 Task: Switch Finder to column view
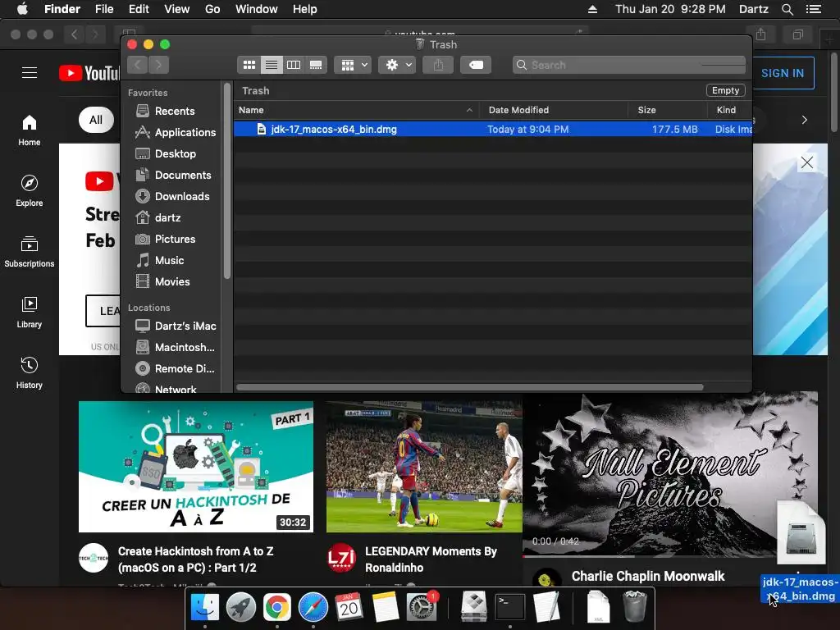[x=294, y=65]
